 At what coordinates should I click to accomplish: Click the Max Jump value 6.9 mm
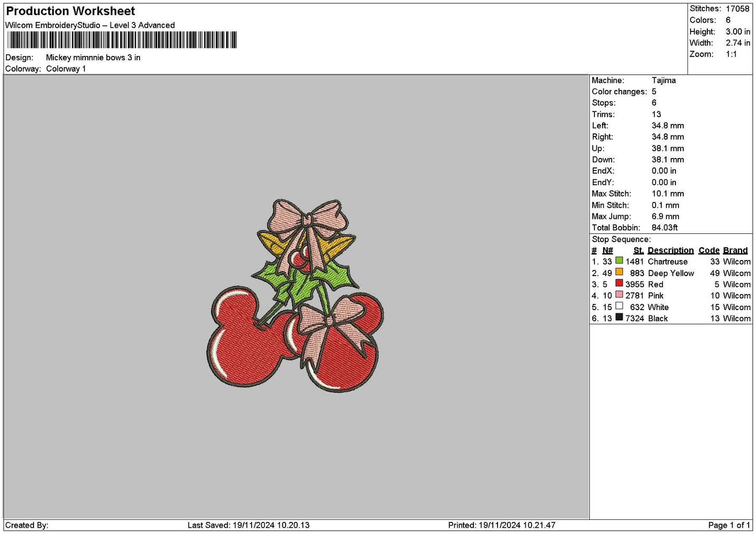click(665, 216)
